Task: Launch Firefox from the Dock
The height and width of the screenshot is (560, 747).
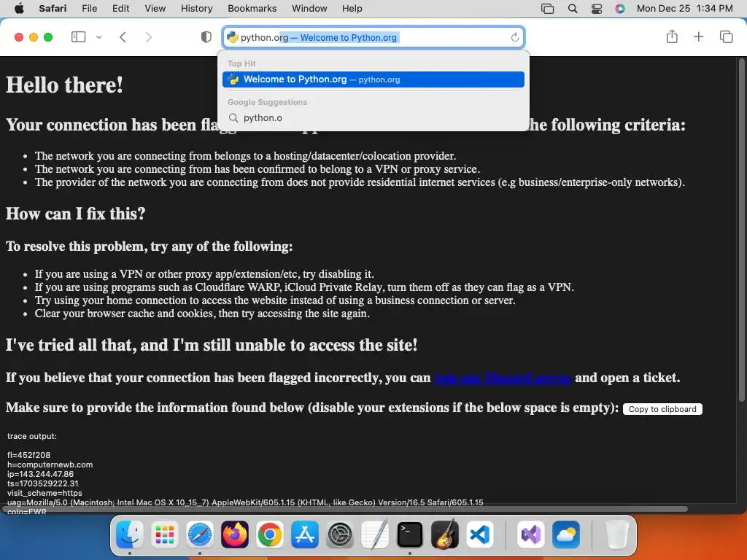Action: [234, 534]
